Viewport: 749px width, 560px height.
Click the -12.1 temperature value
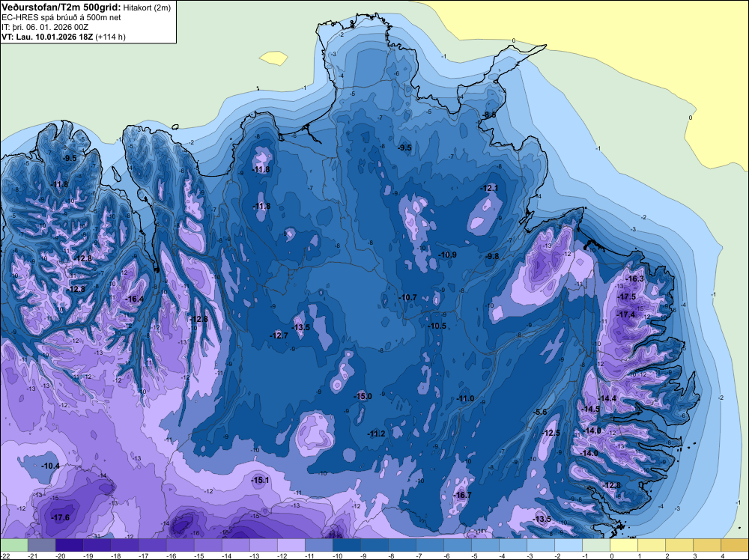pyautogui.click(x=490, y=188)
